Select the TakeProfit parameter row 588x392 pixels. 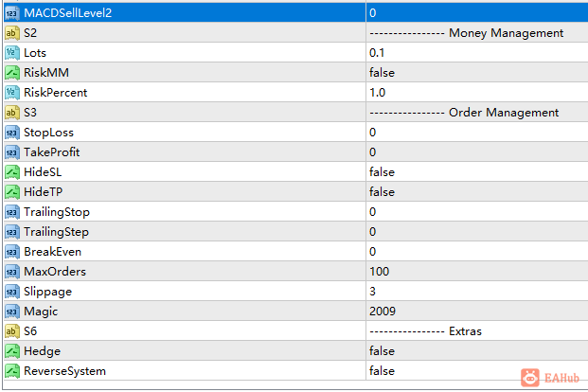[295, 152]
